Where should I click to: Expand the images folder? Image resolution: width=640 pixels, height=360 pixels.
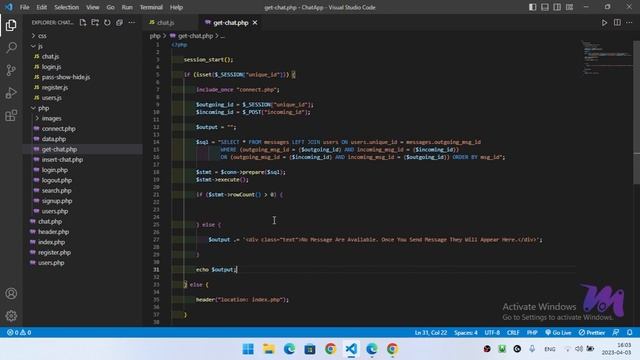click(51, 118)
